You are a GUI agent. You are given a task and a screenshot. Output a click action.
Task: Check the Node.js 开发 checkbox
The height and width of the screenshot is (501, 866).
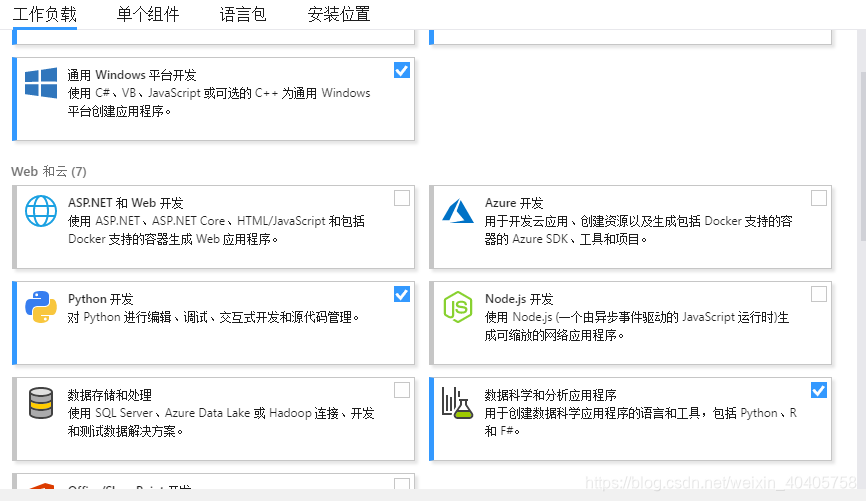819,294
